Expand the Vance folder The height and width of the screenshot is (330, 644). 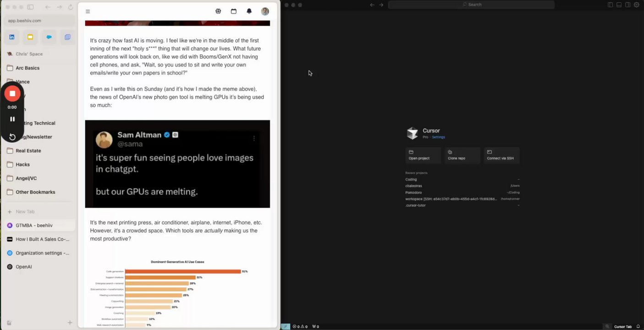[39, 82]
